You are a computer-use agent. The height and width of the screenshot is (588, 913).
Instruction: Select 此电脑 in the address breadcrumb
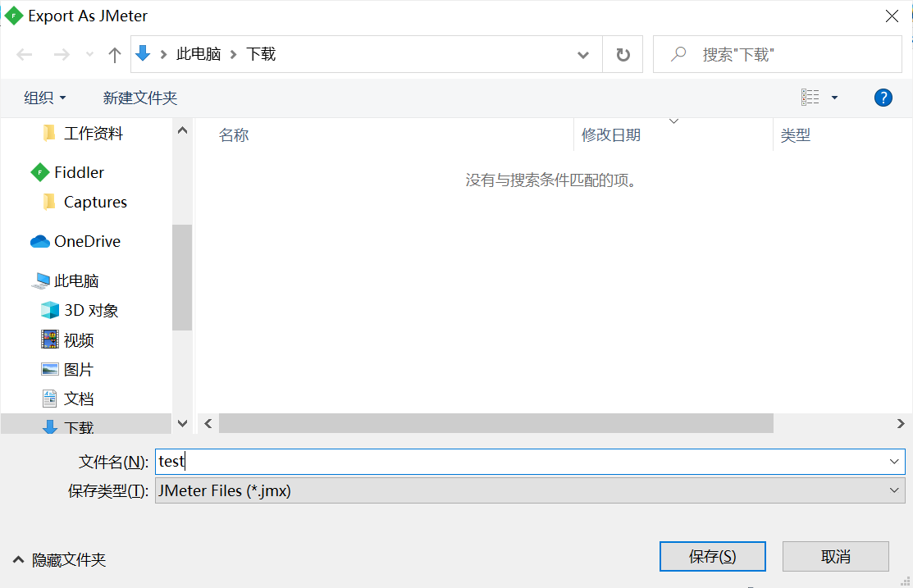(x=199, y=54)
